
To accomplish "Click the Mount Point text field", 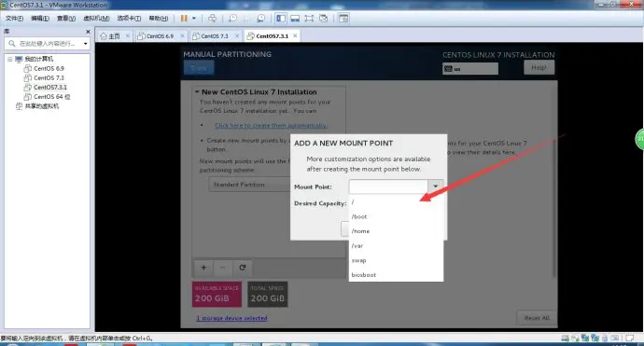I will tap(388, 187).
